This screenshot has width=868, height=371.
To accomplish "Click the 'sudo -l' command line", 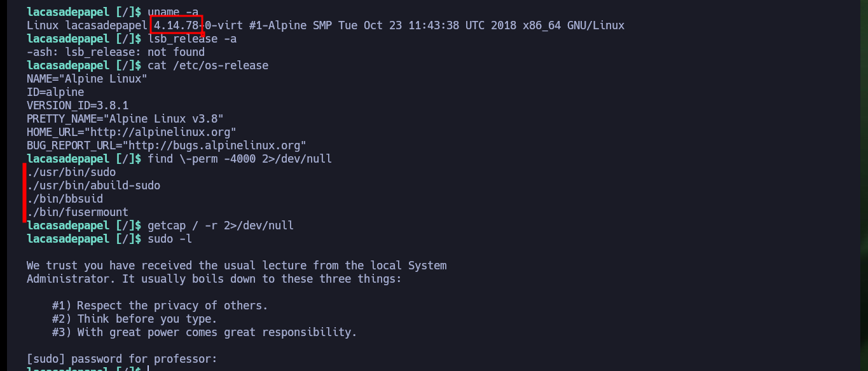I will pyautogui.click(x=170, y=239).
